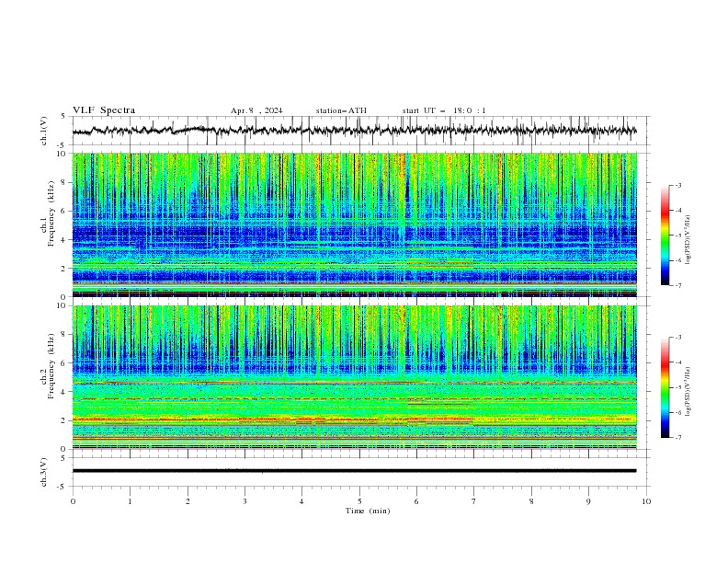
Task: Click ch.2 frequency tick label "8"
Action: tap(64, 335)
